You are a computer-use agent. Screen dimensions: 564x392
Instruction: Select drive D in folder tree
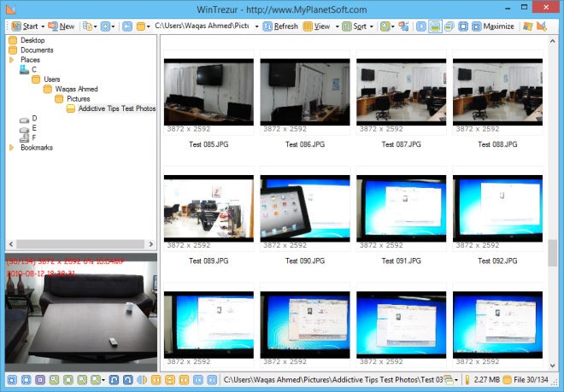[34, 119]
